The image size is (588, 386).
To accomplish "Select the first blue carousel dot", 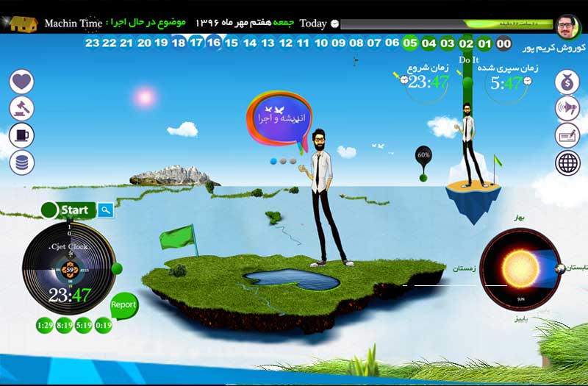I will click(x=273, y=160).
